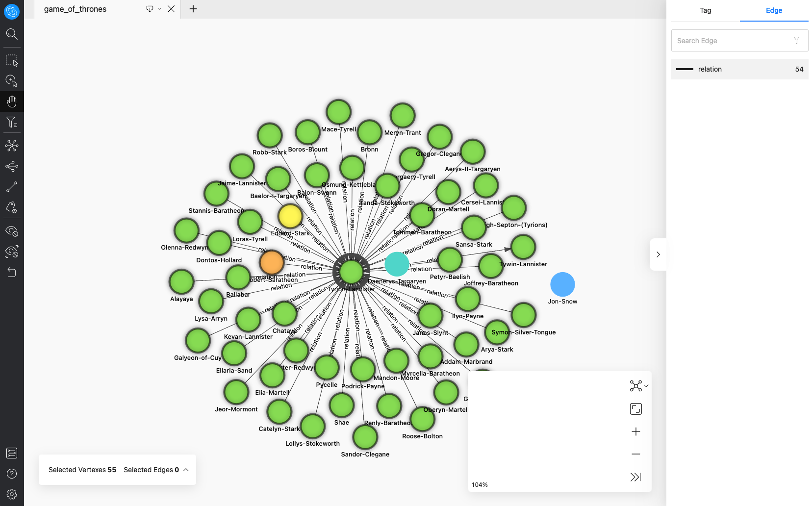
Task: Select the Galyeon-of-Cuy node
Action: tap(198, 341)
